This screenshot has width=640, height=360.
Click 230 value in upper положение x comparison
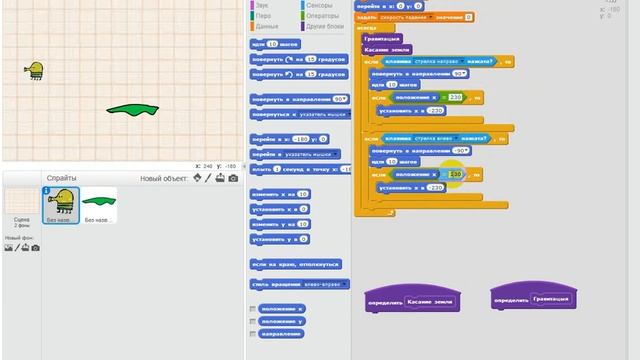tap(455, 97)
